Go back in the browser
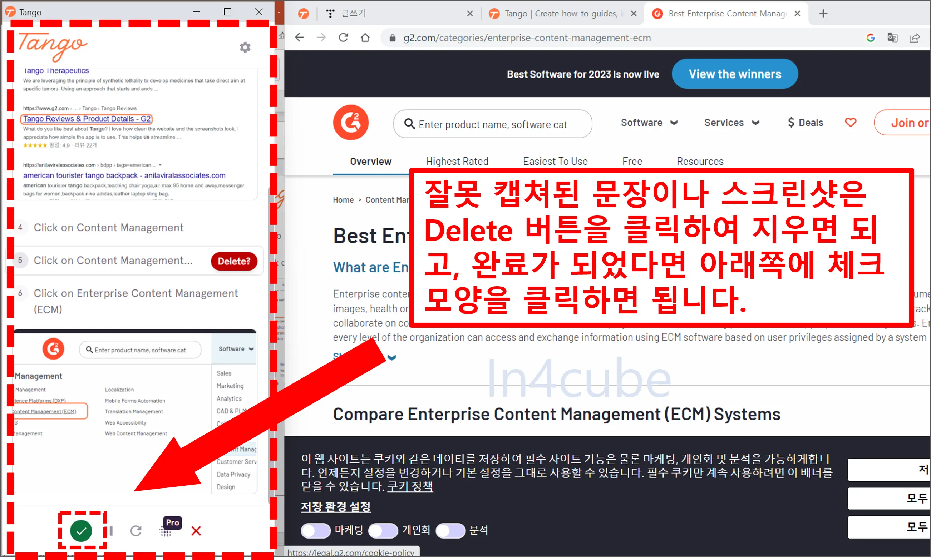931x560 pixels. (x=300, y=38)
